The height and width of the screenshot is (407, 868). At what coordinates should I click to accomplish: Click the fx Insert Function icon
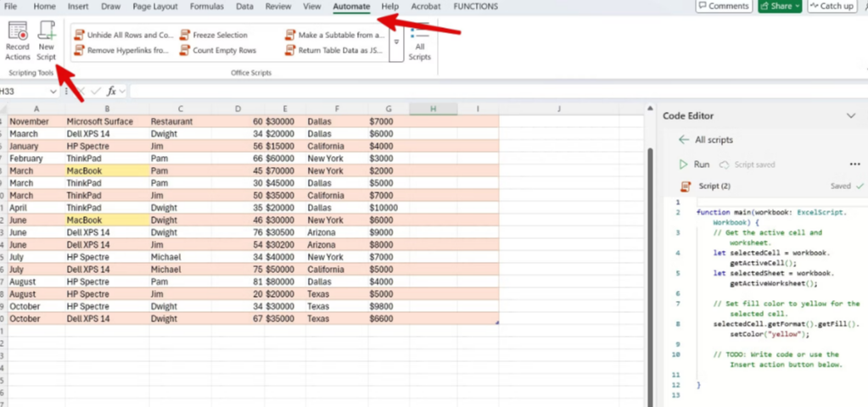pyautogui.click(x=111, y=92)
